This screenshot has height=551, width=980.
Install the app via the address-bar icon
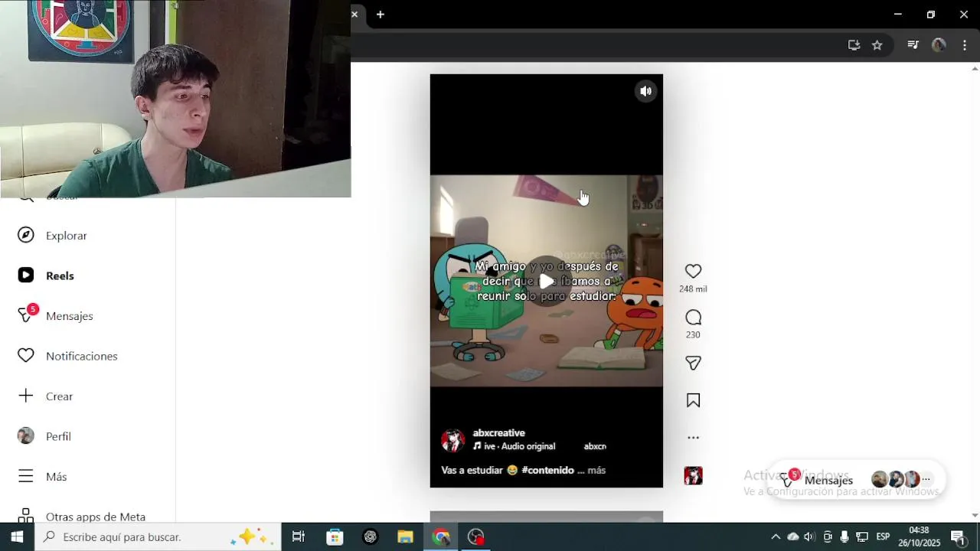pos(854,45)
